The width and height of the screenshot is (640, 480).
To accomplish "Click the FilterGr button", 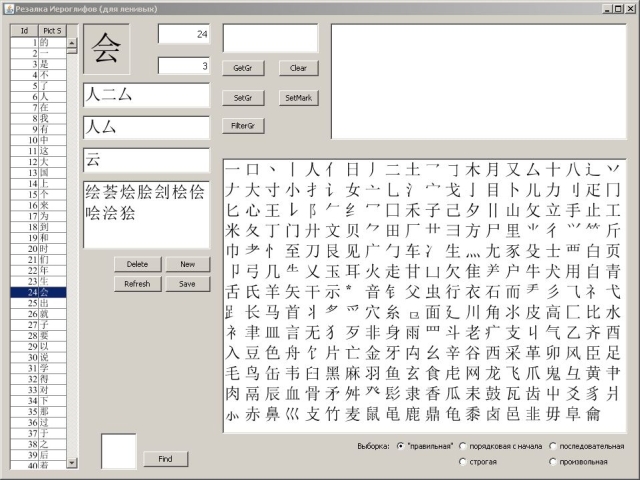I will 243,126.
